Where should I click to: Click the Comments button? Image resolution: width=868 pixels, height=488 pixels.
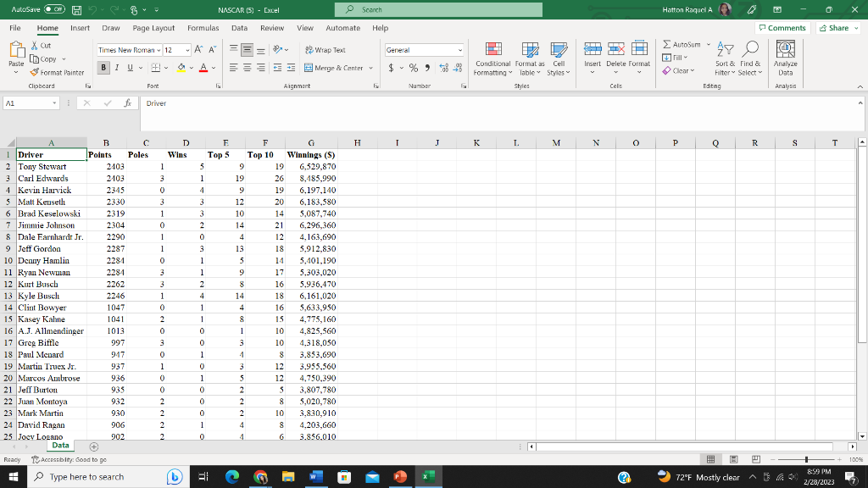pos(782,28)
